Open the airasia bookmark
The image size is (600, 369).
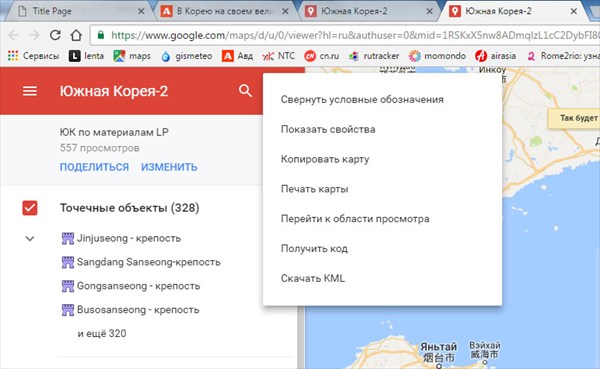(x=496, y=56)
